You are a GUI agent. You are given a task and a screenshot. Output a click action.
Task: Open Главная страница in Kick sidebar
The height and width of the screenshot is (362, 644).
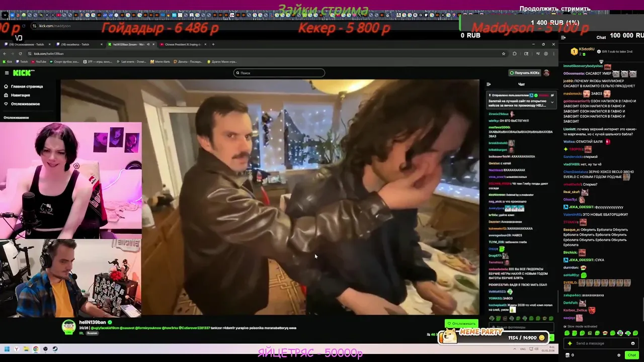[23, 86]
